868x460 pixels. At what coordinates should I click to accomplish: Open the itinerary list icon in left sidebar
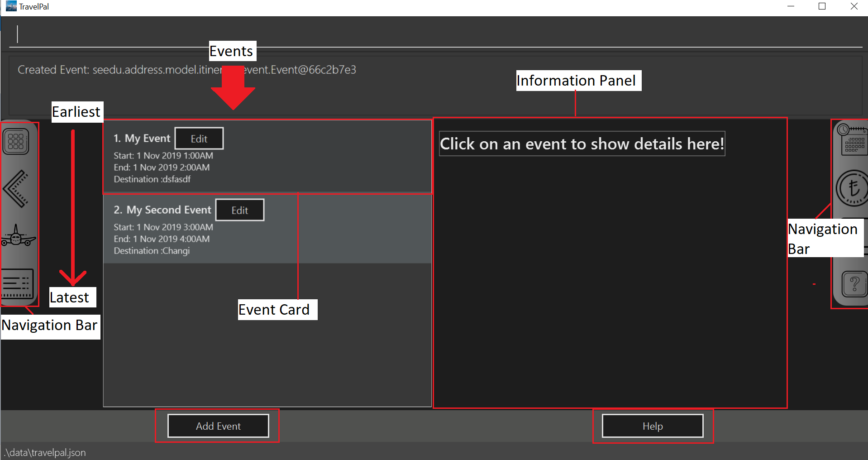(x=17, y=283)
